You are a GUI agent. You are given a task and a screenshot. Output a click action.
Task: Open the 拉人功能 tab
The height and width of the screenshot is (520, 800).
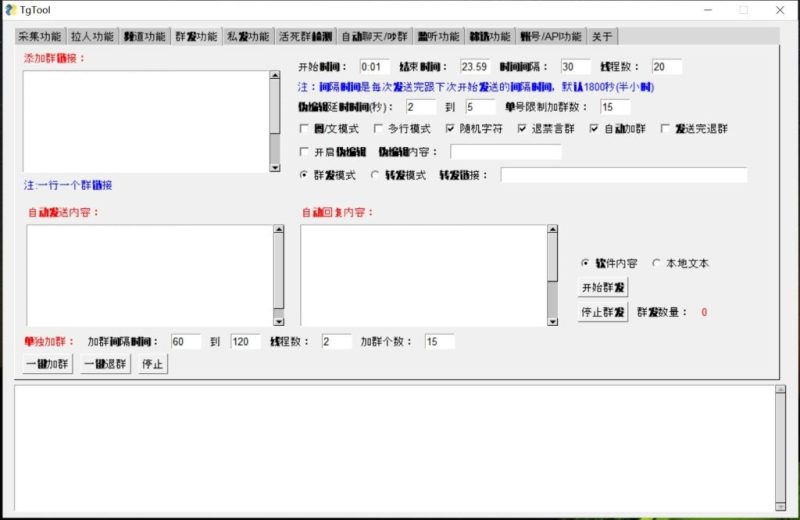[92, 36]
